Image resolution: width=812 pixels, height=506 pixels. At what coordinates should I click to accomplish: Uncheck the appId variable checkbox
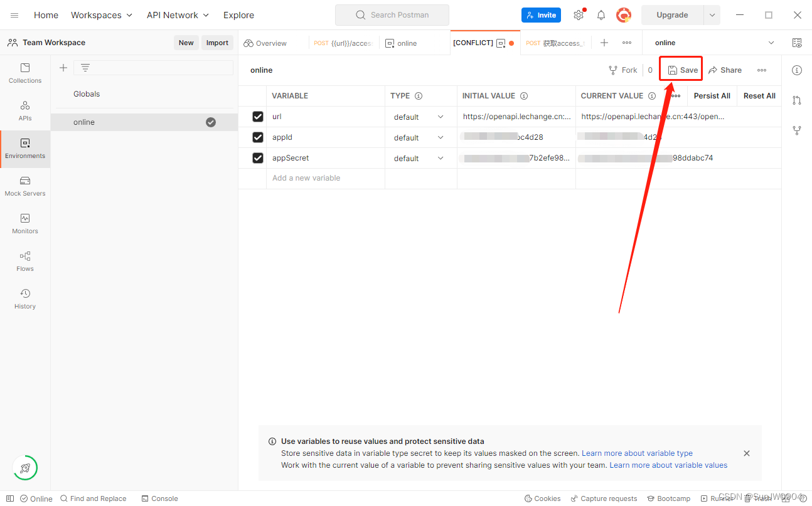click(258, 137)
